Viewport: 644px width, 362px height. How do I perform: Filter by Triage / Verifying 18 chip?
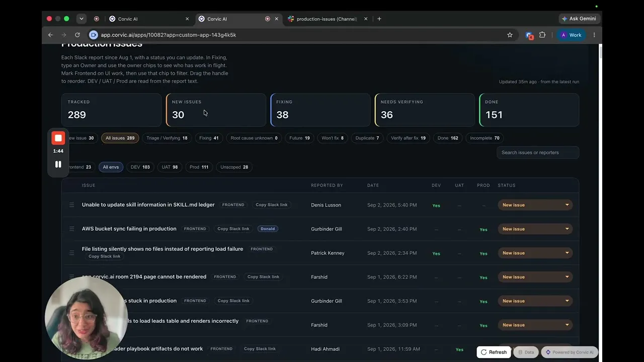pyautogui.click(x=167, y=138)
